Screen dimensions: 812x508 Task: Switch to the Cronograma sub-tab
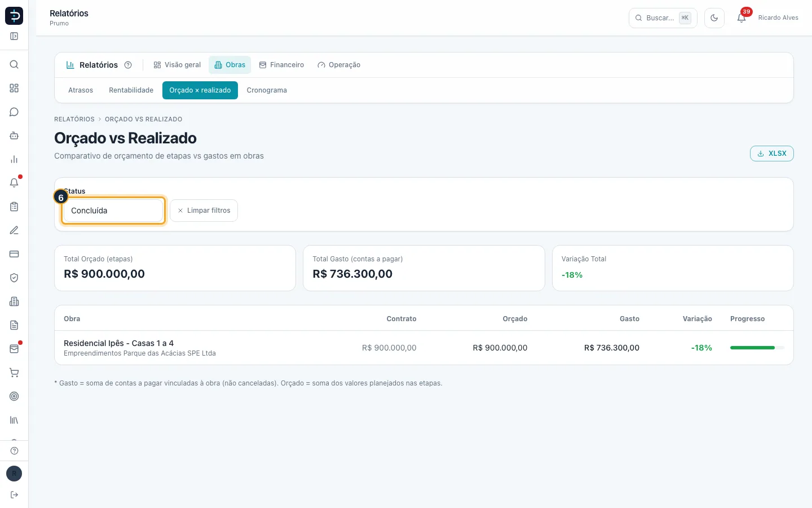[x=267, y=90]
